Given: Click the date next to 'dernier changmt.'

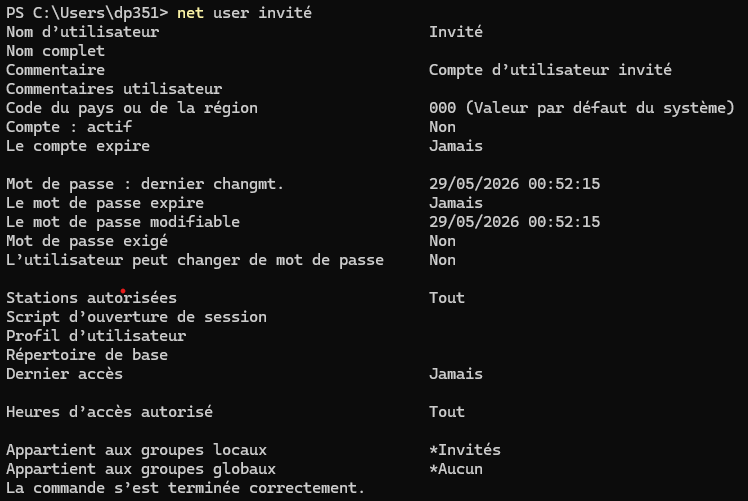Looking at the screenshot, I should [514, 184].
